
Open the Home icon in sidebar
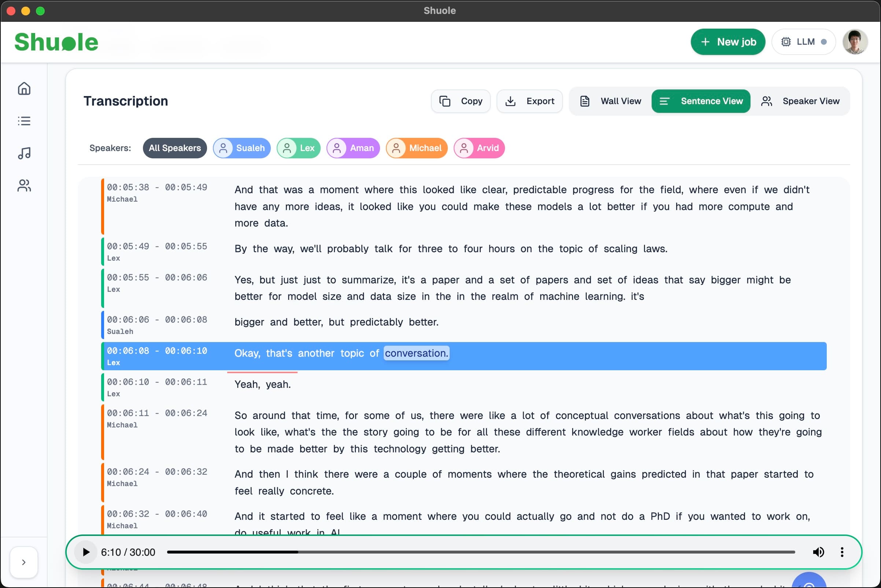point(24,89)
